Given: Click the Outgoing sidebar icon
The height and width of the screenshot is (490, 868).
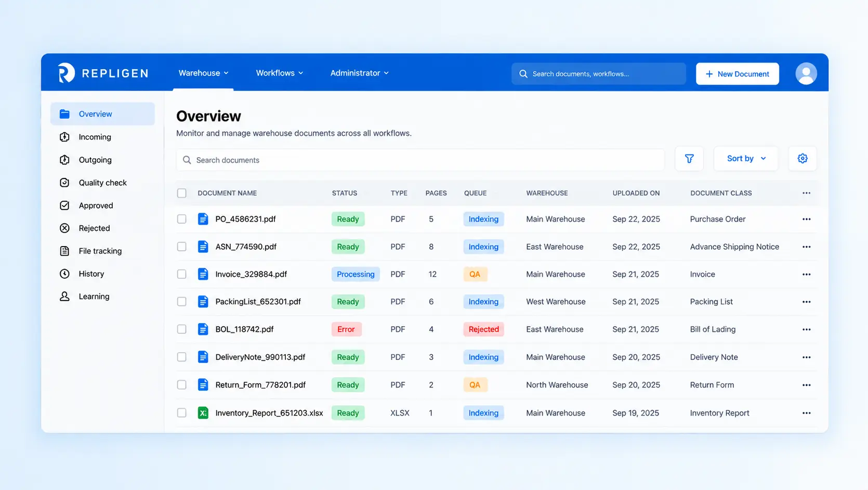Looking at the screenshot, I should (64, 160).
